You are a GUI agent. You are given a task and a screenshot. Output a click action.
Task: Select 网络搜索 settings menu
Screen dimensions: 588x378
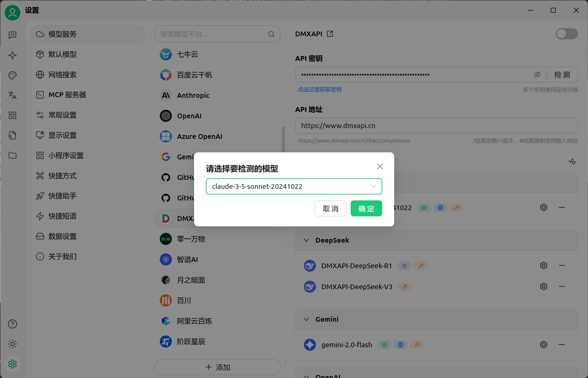pos(88,75)
